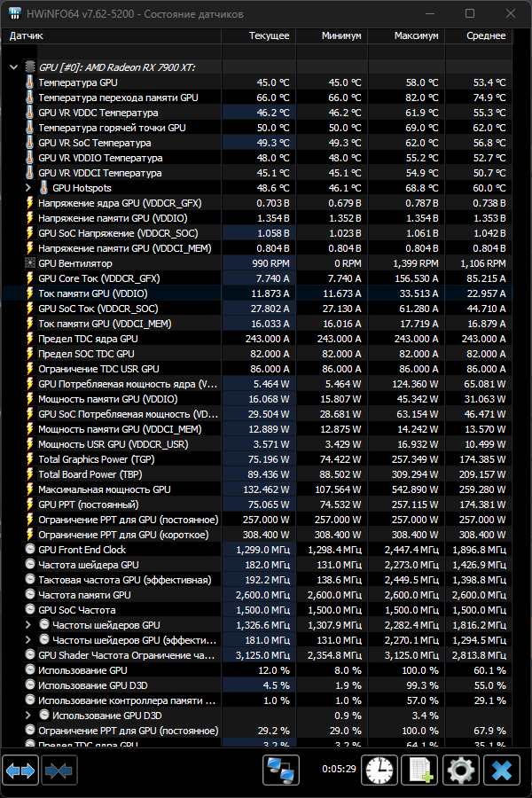Select the Предел SOC TDC GPU row
The image size is (532, 798).
tap(257, 354)
